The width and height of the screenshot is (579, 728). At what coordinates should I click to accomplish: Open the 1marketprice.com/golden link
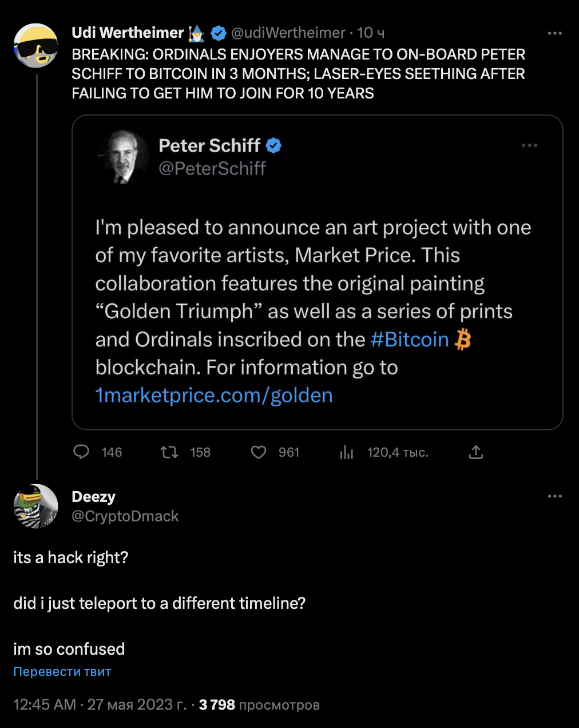coord(214,395)
